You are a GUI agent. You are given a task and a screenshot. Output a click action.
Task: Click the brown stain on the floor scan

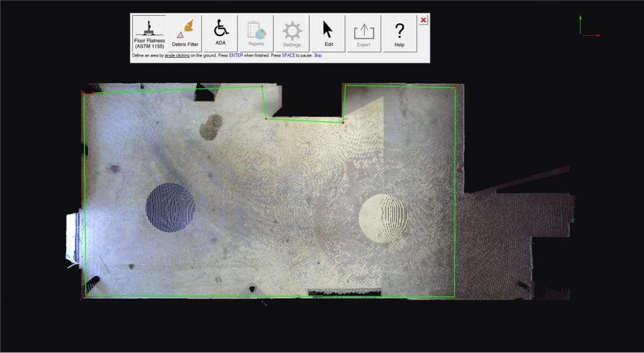point(211,127)
